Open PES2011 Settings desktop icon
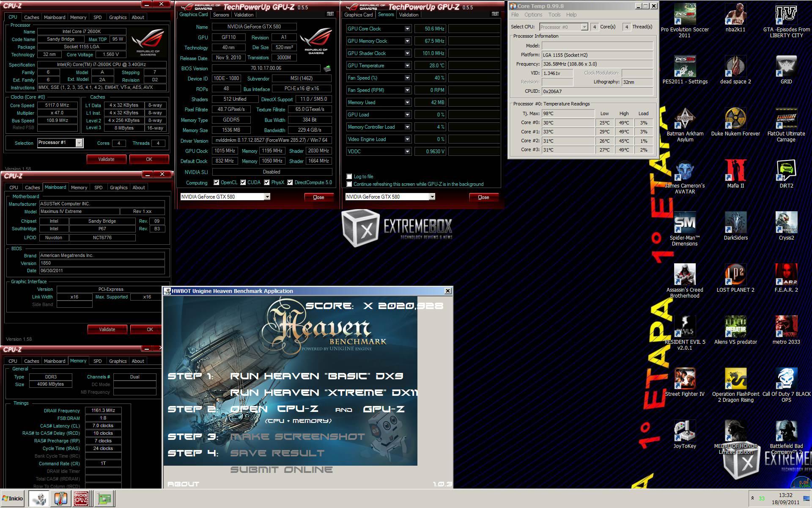The image size is (812, 508). (685, 70)
